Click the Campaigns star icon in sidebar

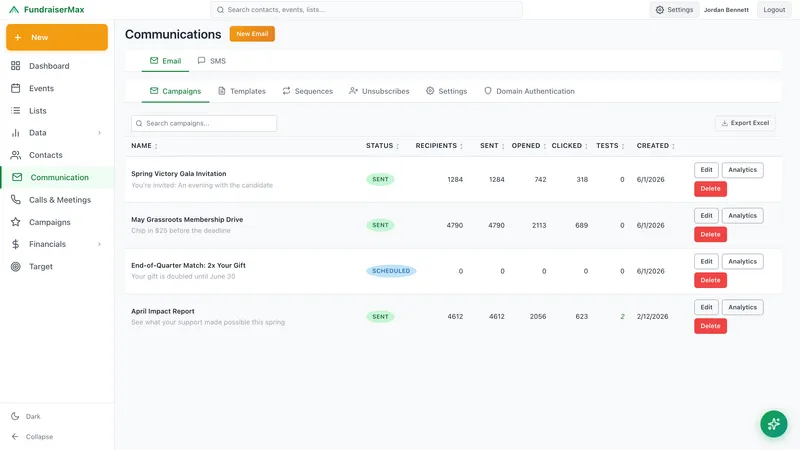click(16, 222)
